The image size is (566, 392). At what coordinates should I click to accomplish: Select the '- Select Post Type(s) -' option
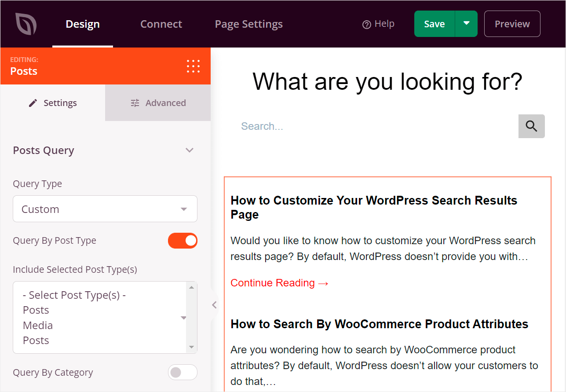point(74,295)
